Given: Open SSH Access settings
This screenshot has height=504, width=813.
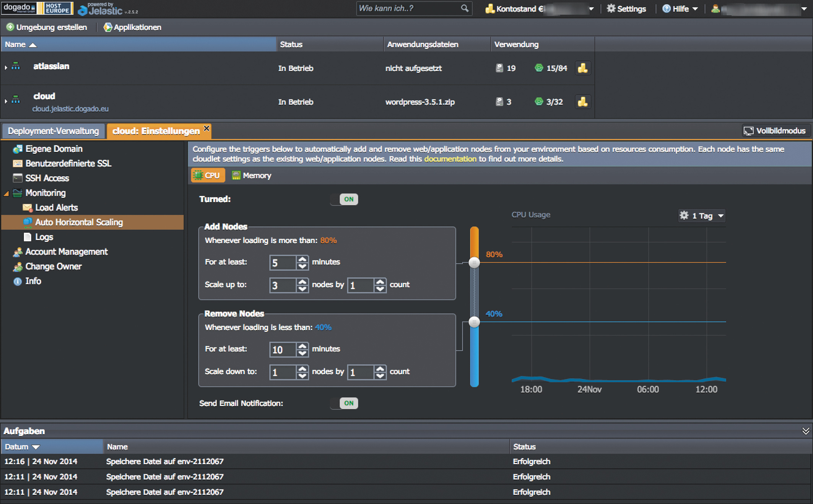Looking at the screenshot, I should point(47,178).
